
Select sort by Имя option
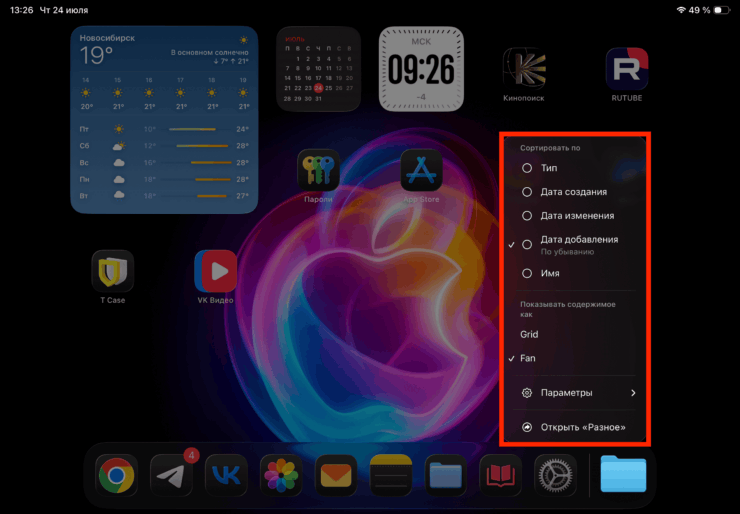pos(550,273)
